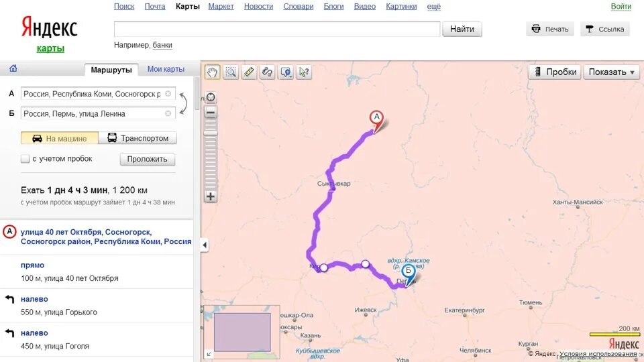Click the 'прямо' route step
Image resolution: width=644 pixels, height=362 pixels.
point(32,265)
